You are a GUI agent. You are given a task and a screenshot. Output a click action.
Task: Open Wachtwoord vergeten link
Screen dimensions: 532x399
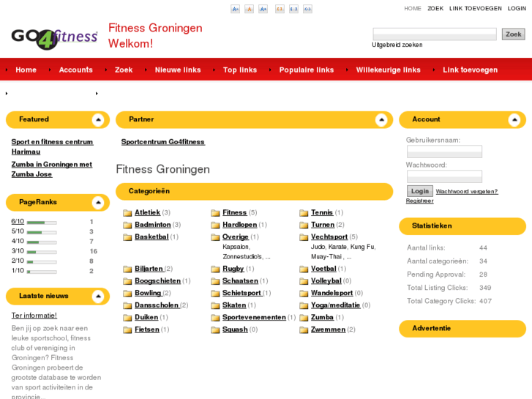467,192
